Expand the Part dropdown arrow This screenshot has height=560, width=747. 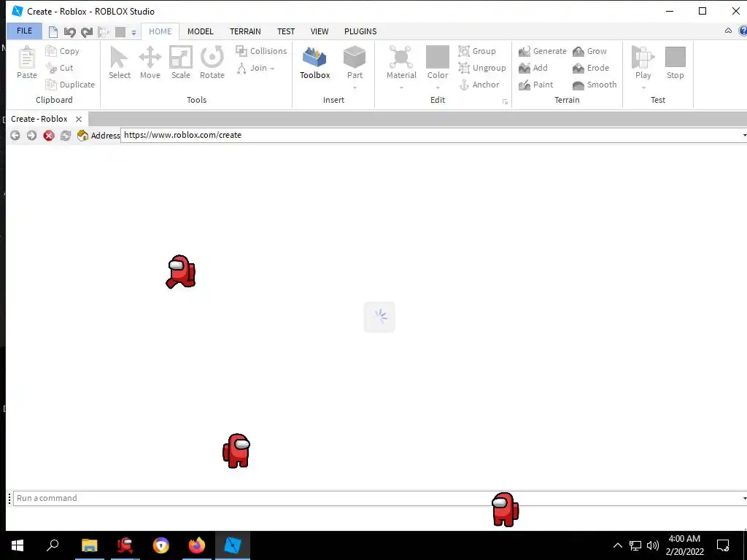click(x=355, y=87)
